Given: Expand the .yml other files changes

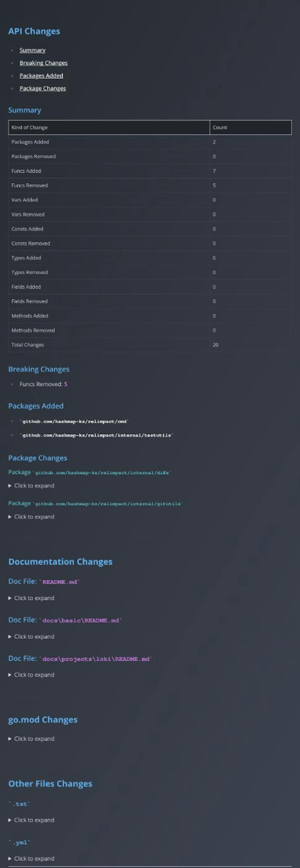Looking at the screenshot, I should 34,858.
